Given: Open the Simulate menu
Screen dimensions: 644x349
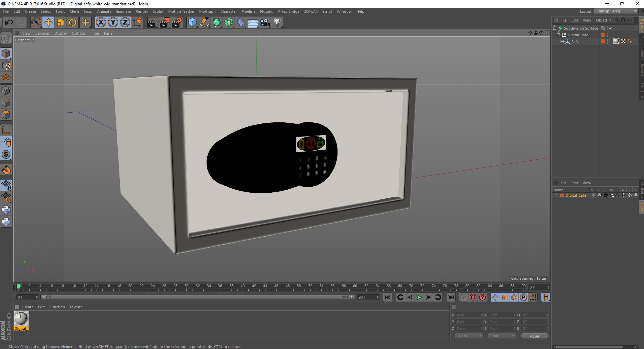Looking at the screenshot, I should [123, 11].
